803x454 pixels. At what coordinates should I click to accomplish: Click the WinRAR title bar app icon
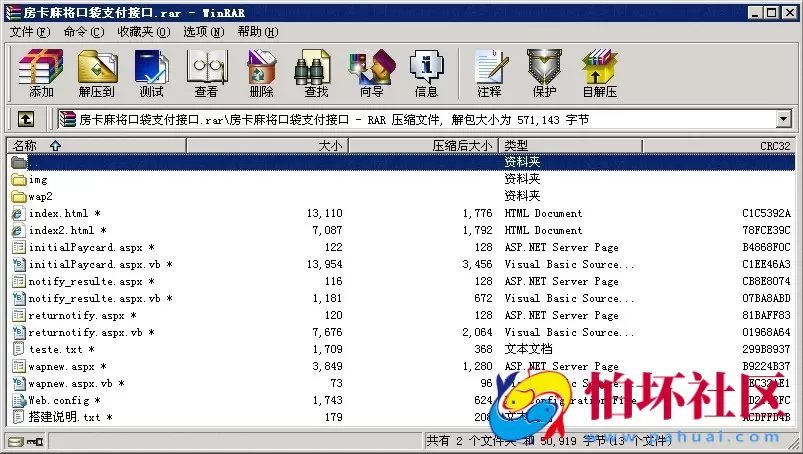pos(13,13)
